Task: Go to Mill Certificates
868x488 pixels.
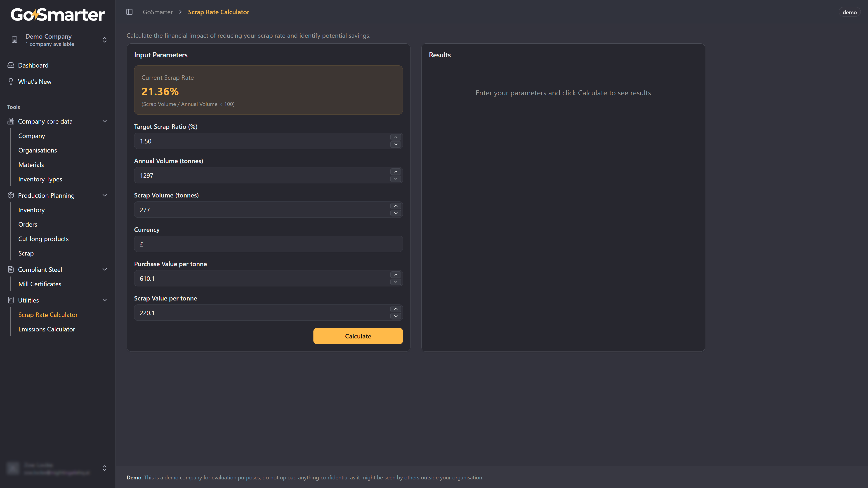Action: [x=40, y=284]
